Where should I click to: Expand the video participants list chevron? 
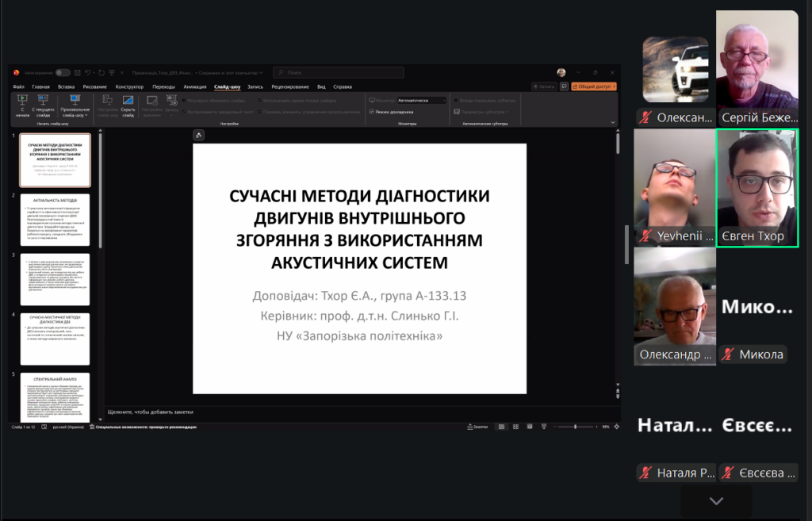(x=716, y=501)
